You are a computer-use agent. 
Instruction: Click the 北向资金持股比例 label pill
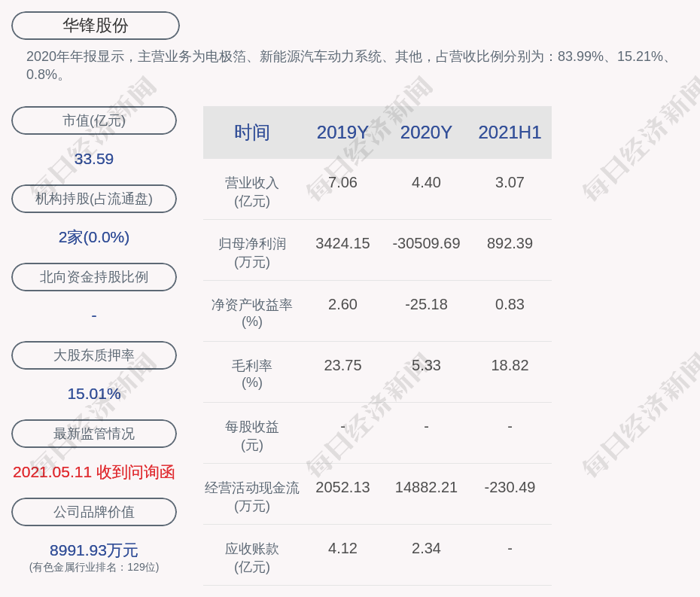[x=94, y=277]
